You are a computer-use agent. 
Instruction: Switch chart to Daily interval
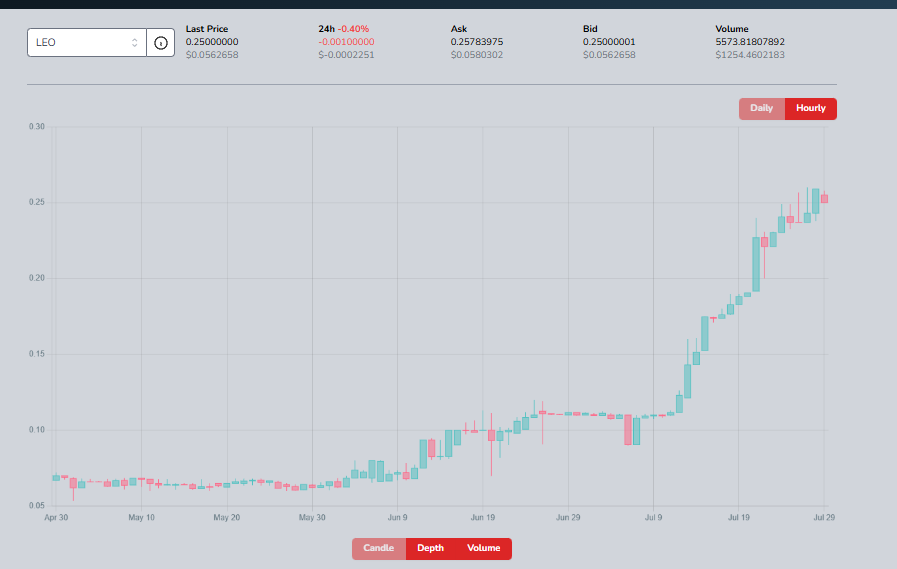pyautogui.click(x=761, y=109)
